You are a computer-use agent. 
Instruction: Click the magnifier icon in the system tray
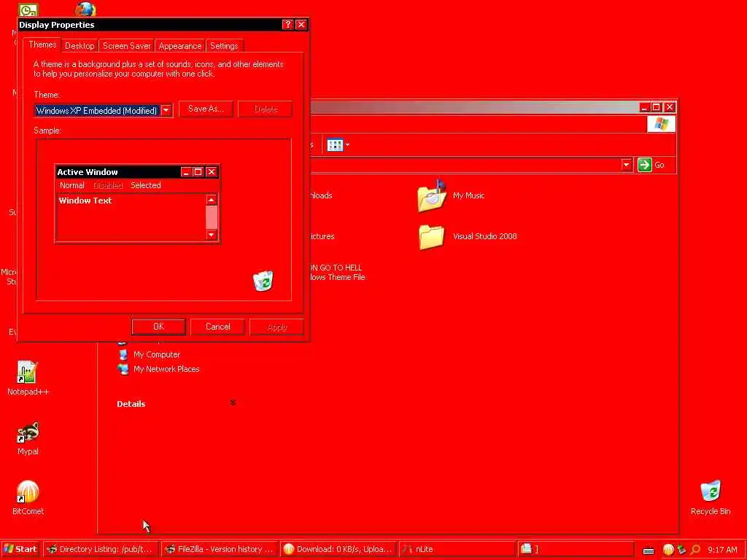tap(695, 550)
